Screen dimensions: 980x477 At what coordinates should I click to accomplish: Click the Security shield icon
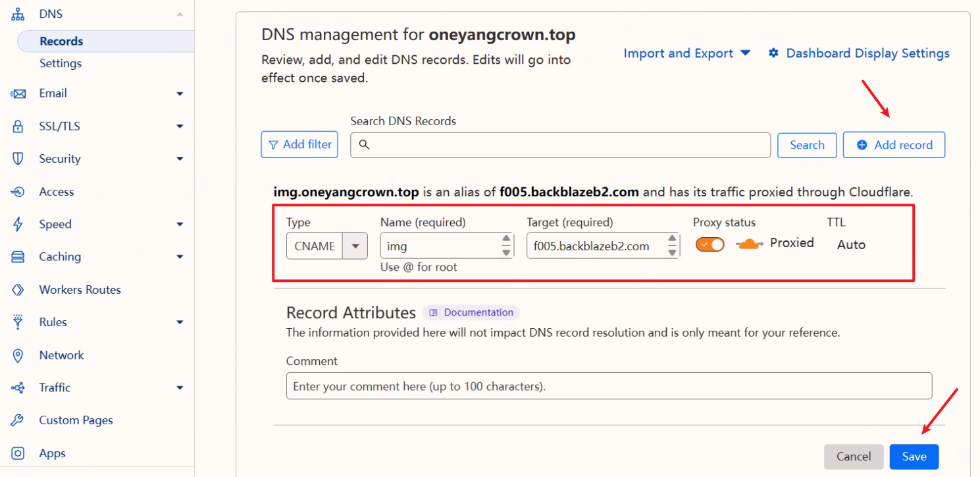pyautogui.click(x=18, y=159)
